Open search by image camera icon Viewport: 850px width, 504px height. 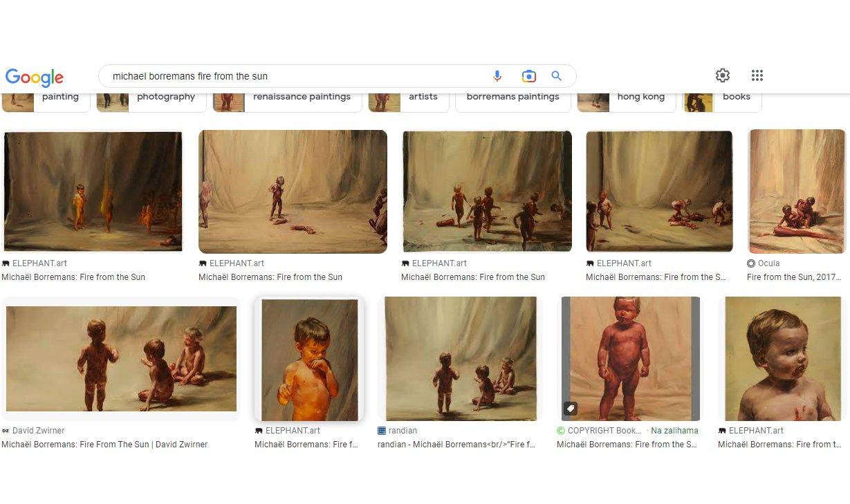pyautogui.click(x=528, y=76)
